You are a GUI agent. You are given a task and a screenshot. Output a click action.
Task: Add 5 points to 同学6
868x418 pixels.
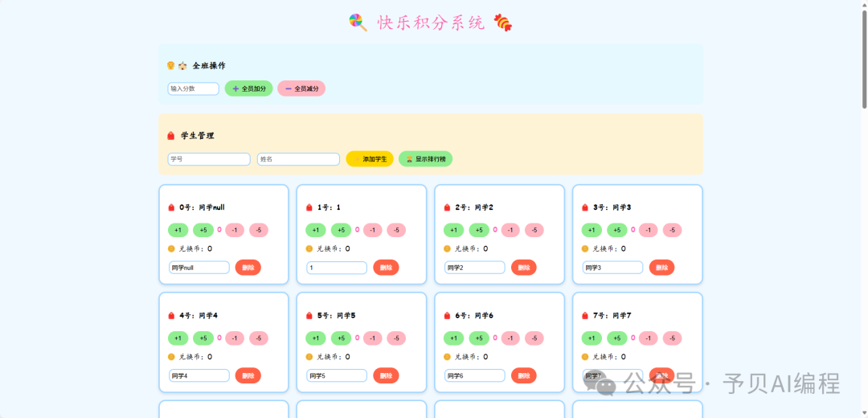pos(479,338)
